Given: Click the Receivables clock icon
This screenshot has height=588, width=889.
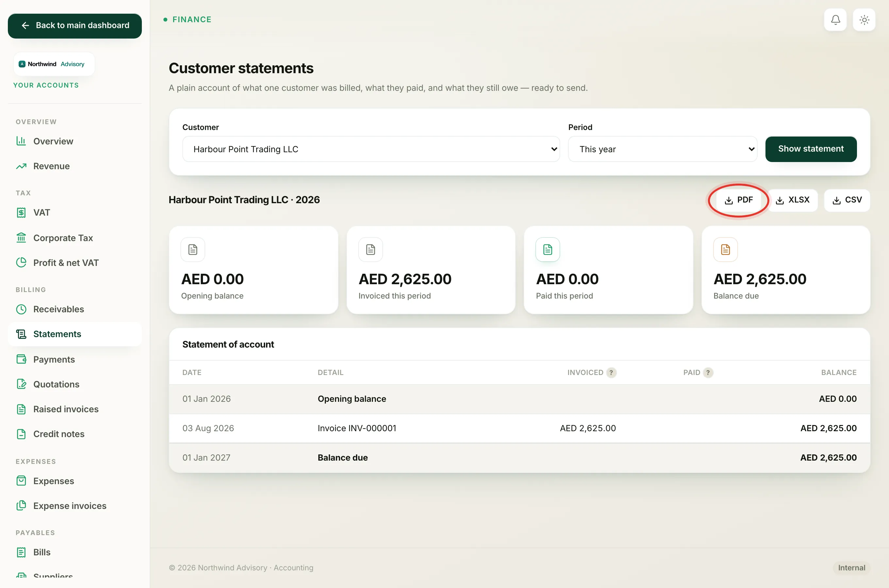Looking at the screenshot, I should click(21, 309).
